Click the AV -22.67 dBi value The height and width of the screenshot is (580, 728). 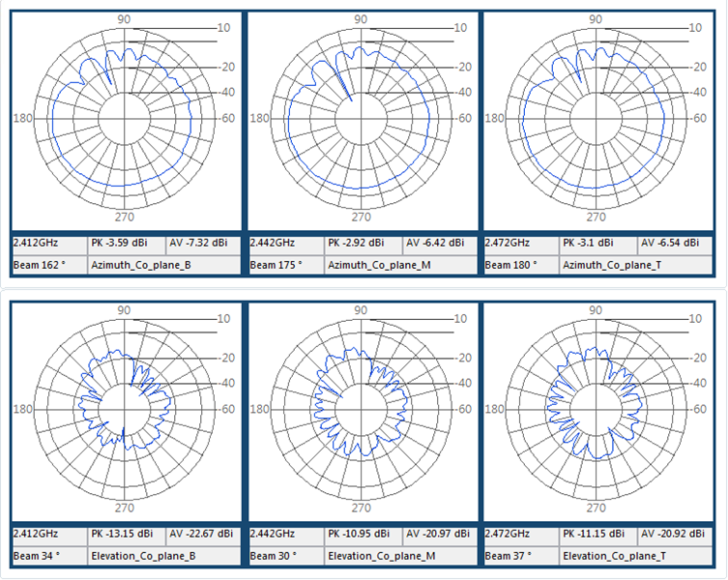coord(202,534)
